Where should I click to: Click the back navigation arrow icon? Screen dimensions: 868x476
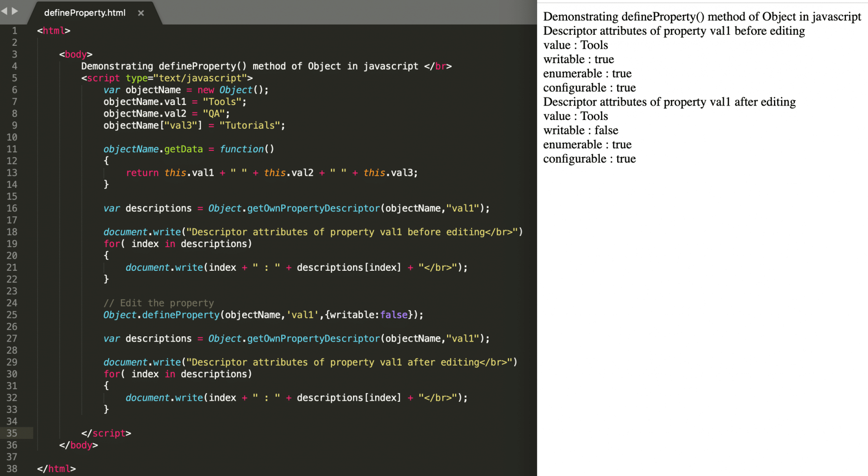click(x=5, y=11)
